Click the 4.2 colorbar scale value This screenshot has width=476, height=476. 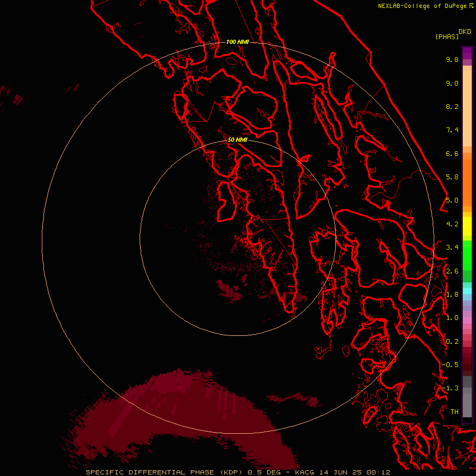point(452,224)
